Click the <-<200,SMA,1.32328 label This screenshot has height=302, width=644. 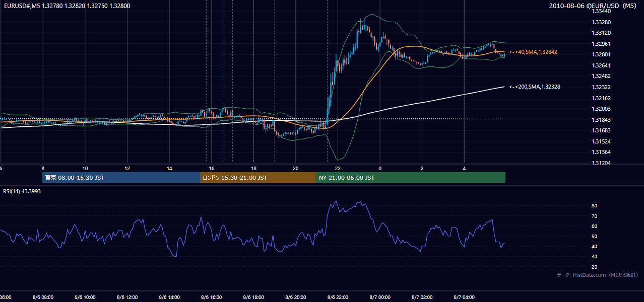click(534, 87)
